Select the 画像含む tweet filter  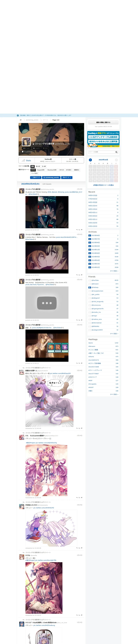77,170
